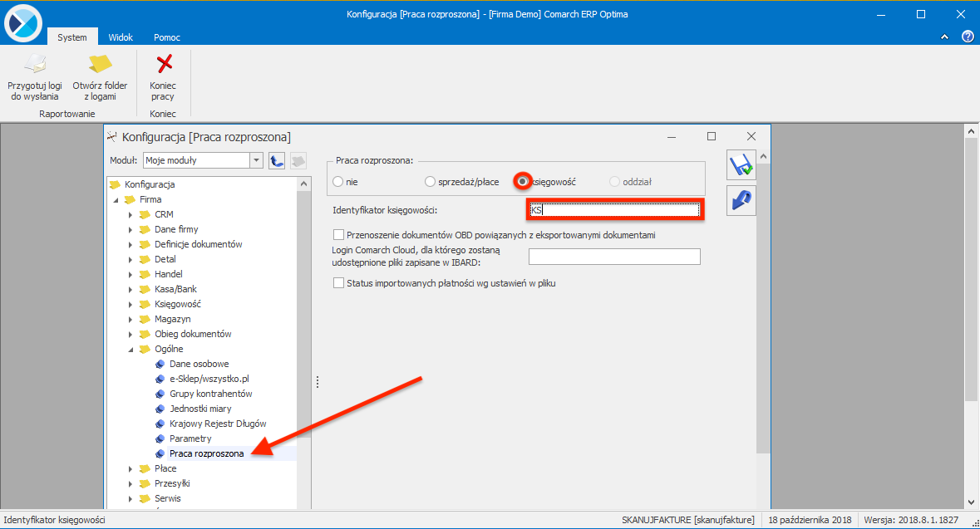This screenshot has width=980, height=529.
Task: Click Comarch ERP Optima logo button
Action: [x=22, y=22]
